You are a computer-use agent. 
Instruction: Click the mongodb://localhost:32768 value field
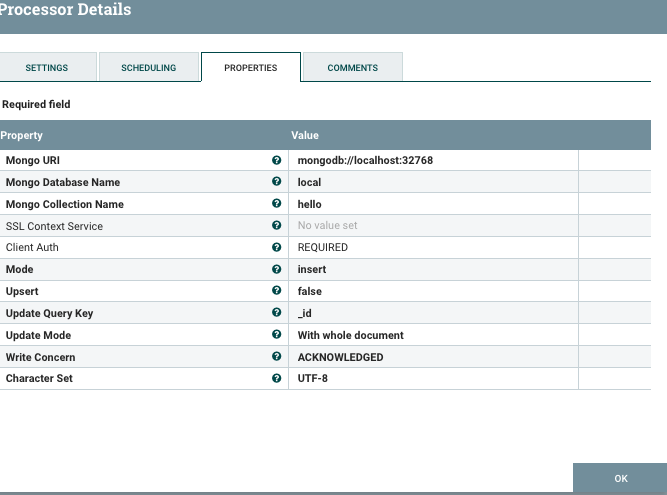432,160
